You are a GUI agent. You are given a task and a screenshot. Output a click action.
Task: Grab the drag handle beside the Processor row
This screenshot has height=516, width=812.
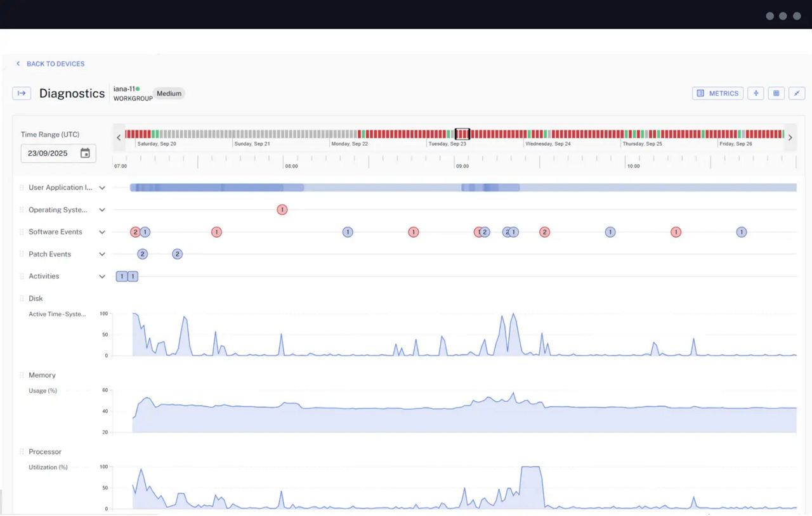tap(22, 452)
